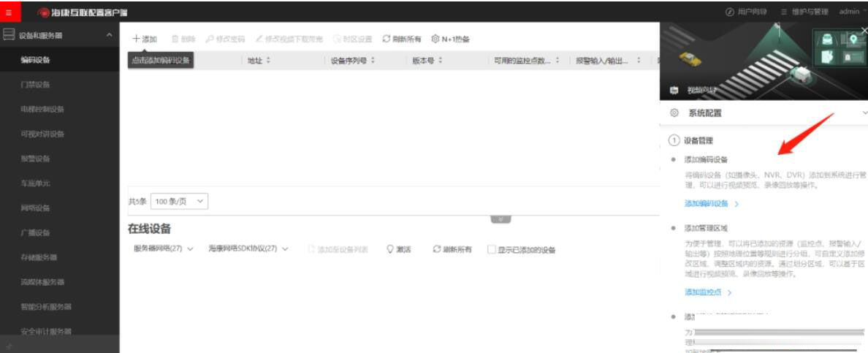
Task: Click 修改密码 in the toolbar
Action: (x=225, y=39)
